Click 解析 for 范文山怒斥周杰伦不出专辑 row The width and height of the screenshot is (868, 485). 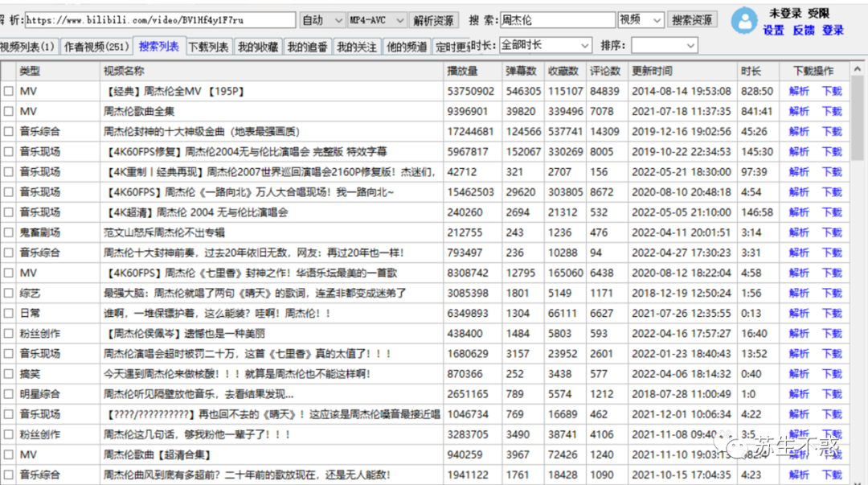coord(799,232)
